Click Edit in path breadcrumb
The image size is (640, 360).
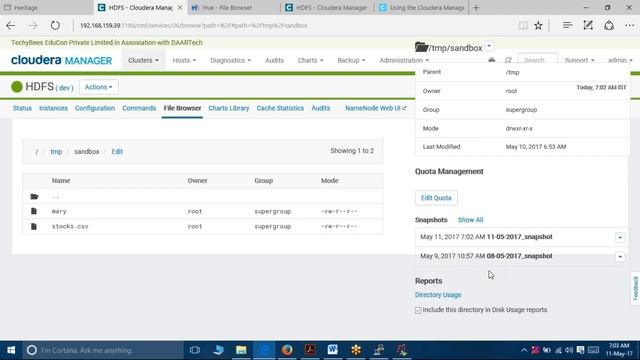[117, 151]
